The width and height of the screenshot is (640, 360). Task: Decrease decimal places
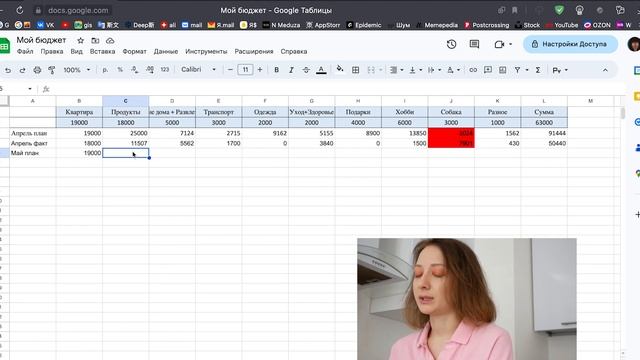pyautogui.click(x=135, y=70)
